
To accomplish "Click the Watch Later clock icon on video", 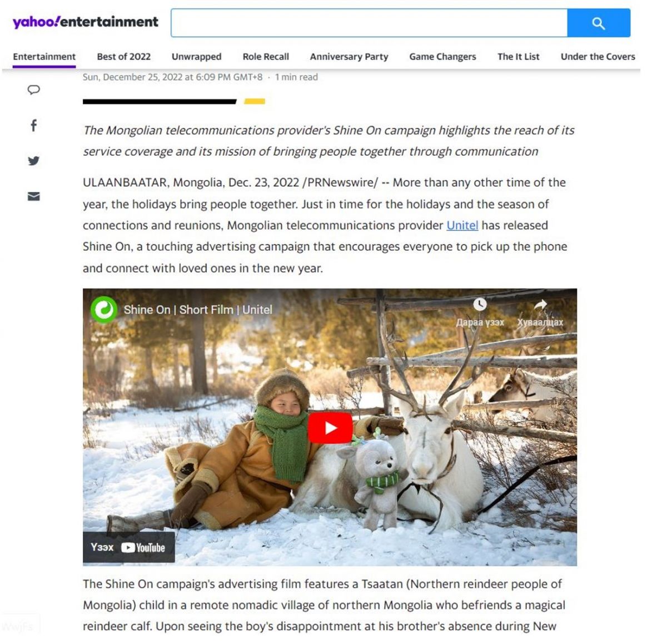I will pos(480,304).
